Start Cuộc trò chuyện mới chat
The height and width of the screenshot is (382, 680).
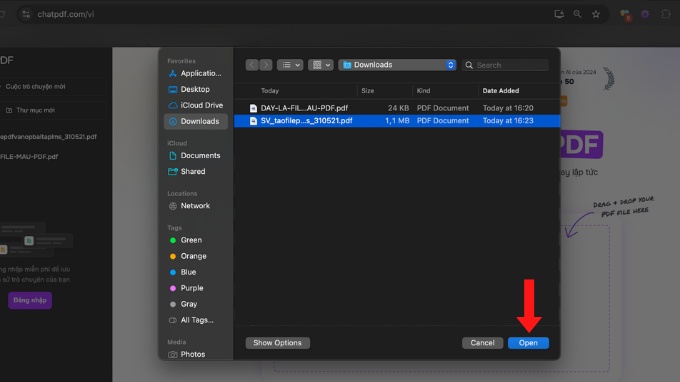click(52, 87)
